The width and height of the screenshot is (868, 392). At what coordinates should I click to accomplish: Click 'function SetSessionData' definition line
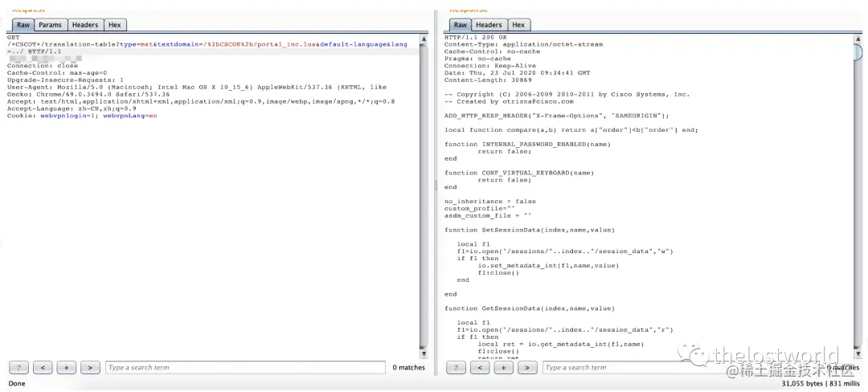tap(529, 230)
